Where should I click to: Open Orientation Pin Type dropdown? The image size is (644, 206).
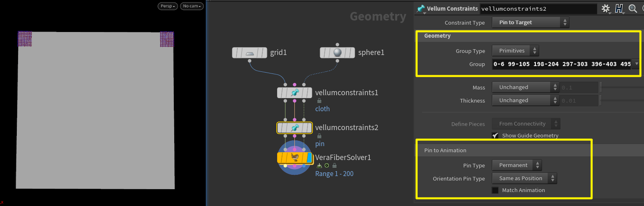point(524,178)
